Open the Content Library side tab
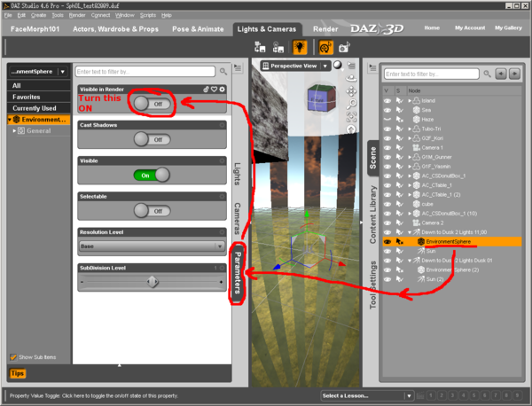This screenshot has height=406, width=532. pyautogui.click(x=373, y=215)
